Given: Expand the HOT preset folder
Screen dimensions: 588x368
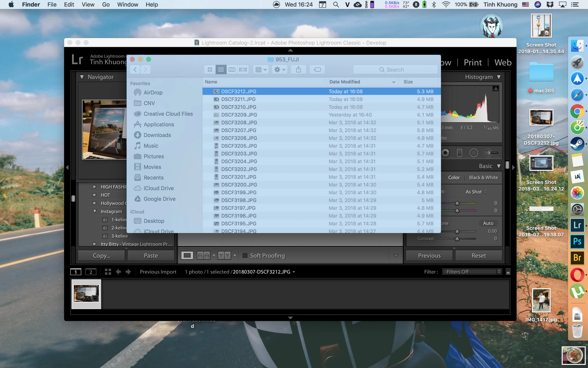Looking at the screenshot, I should (x=95, y=195).
